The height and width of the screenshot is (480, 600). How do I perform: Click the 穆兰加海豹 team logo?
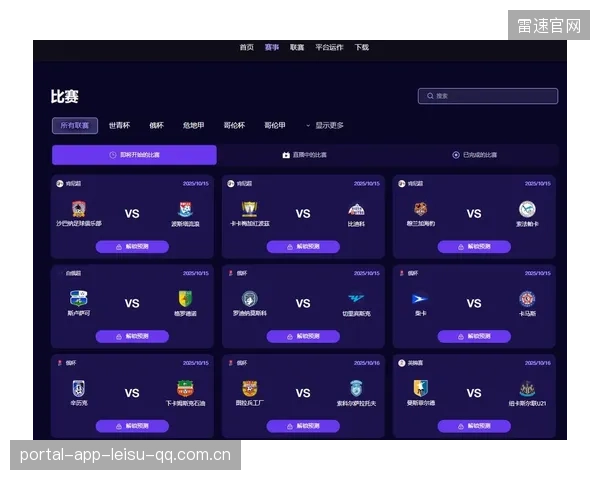click(x=421, y=209)
